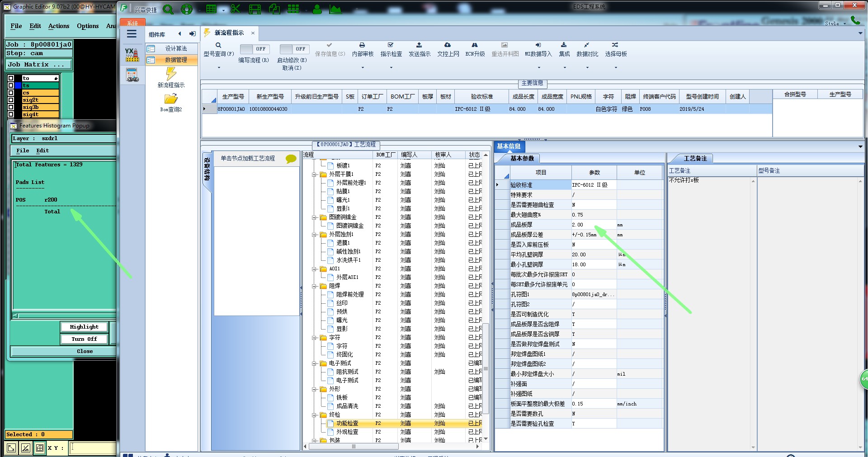This screenshot has height=457, width=868.
Task: Select the 功能检查 tree item
Action: coord(347,424)
